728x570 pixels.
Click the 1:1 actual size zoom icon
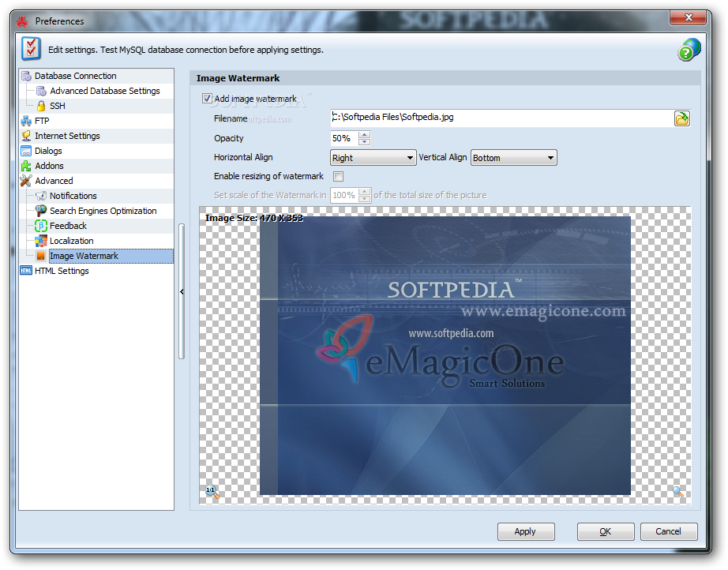click(x=212, y=491)
